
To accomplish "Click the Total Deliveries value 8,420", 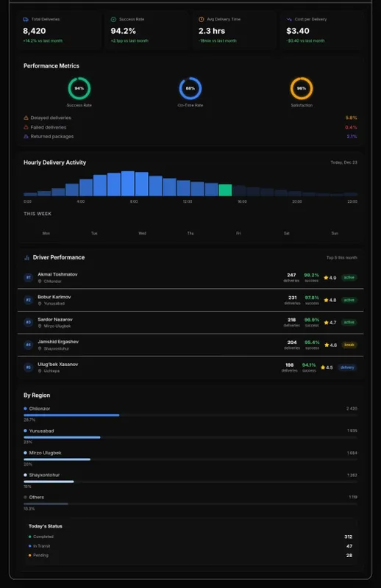I will [x=35, y=31].
